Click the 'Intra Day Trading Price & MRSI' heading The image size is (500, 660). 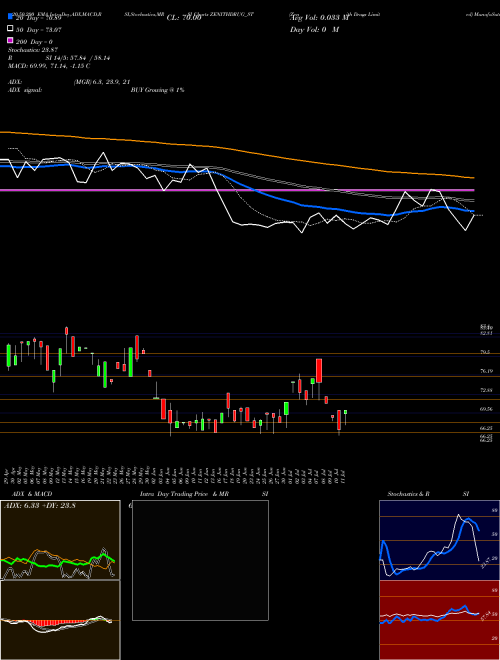tap(204, 494)
